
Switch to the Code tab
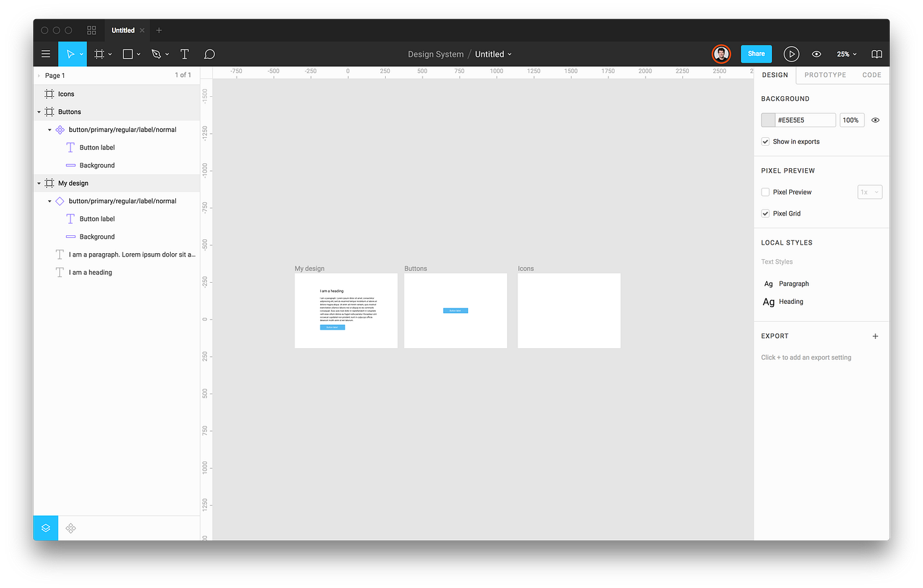point(872,75)
